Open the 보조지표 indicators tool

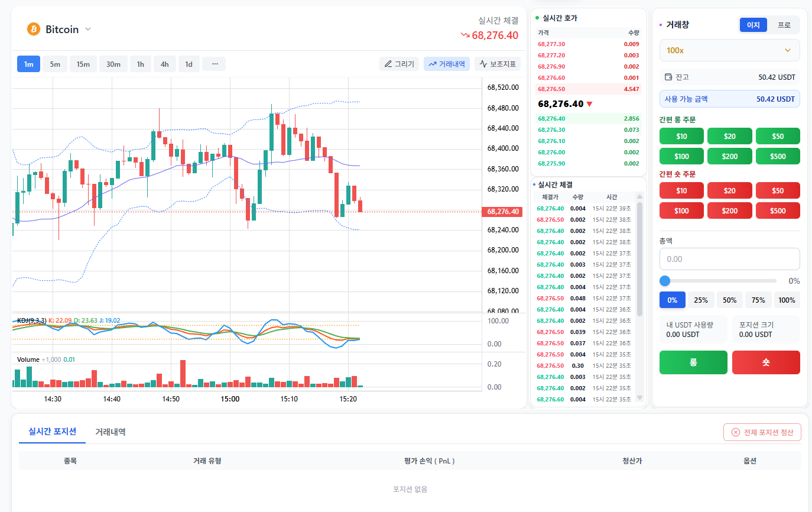pos(483,64)
